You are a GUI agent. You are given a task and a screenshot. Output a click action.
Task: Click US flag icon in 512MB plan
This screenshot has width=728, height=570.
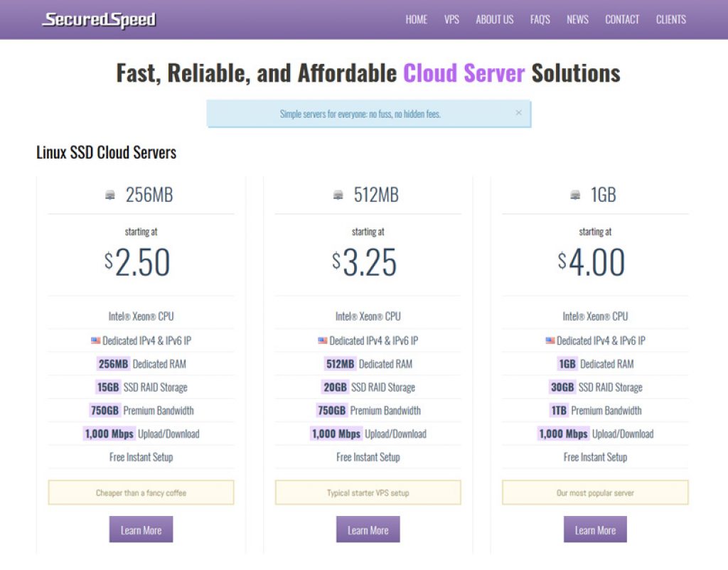point(323,340)
